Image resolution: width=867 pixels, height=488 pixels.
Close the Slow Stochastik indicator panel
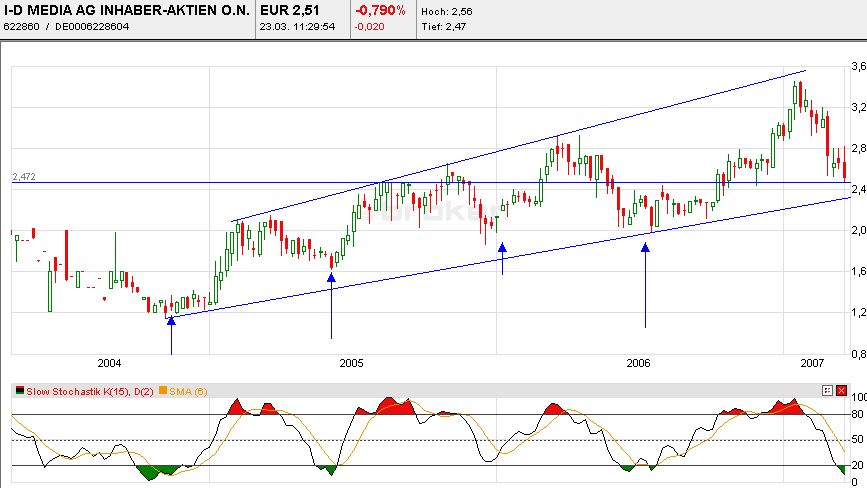(x=841, y=391)
